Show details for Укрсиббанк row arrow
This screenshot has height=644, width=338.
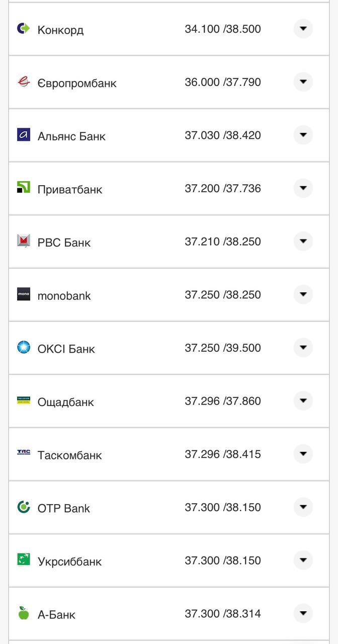(303, 560)
